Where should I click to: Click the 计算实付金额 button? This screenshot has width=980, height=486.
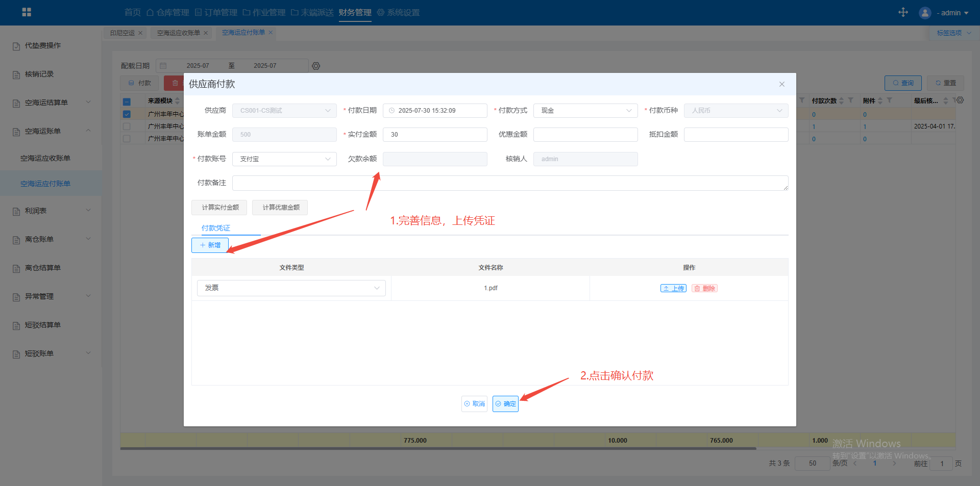tap(219, 208)
